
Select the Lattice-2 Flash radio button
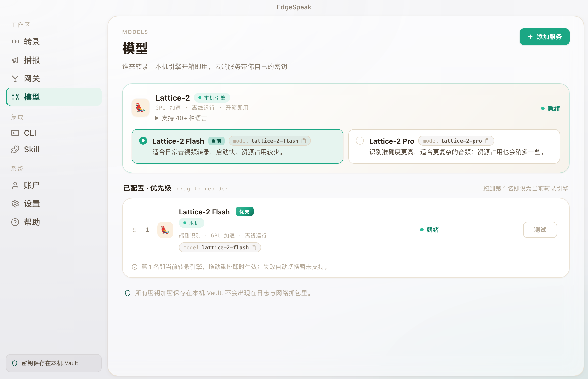click(143, 141)
